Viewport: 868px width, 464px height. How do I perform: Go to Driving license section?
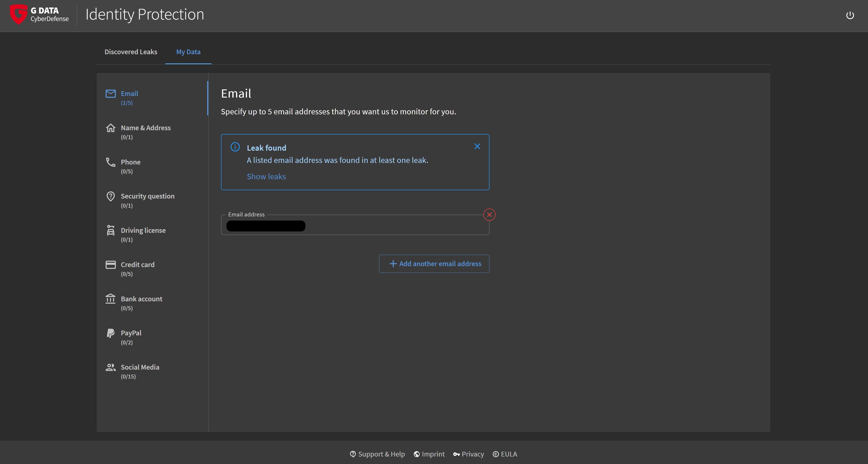click(x=143, y=235)
